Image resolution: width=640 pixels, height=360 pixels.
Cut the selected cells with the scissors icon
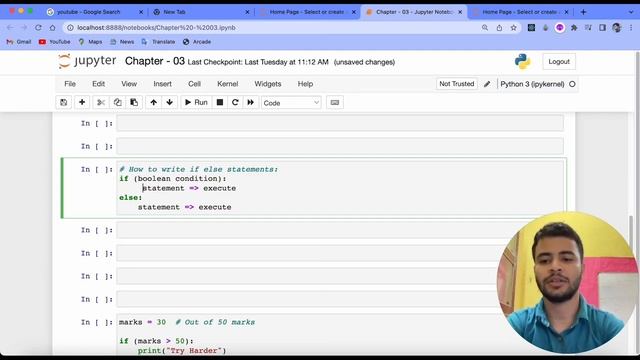pyautogui.click(x=101, y=102)
